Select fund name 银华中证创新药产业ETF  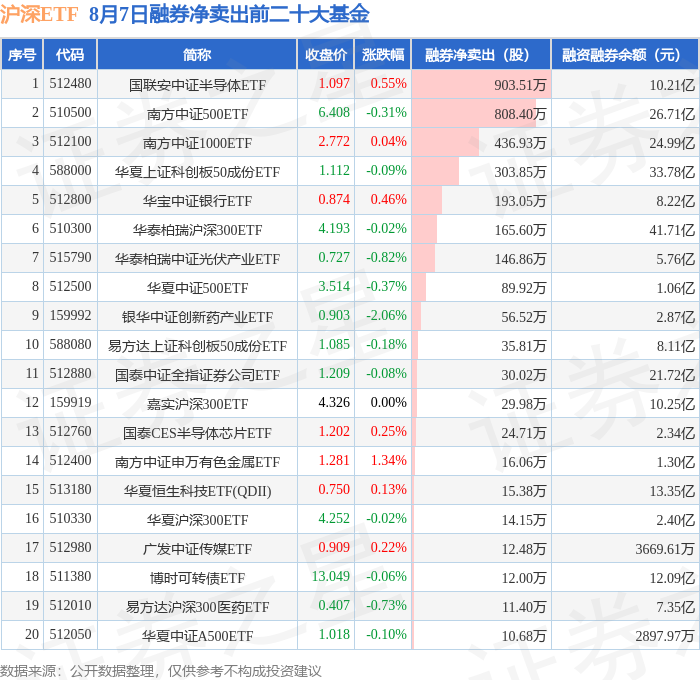(197, 317)
